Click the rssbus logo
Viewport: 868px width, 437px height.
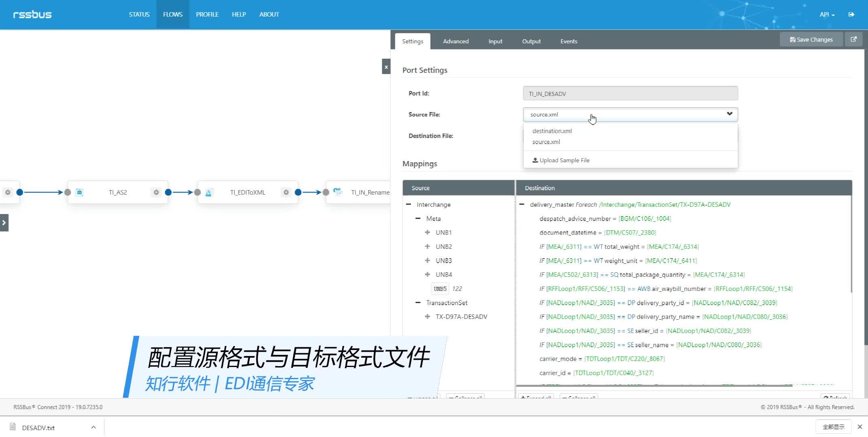pos(32,14)
